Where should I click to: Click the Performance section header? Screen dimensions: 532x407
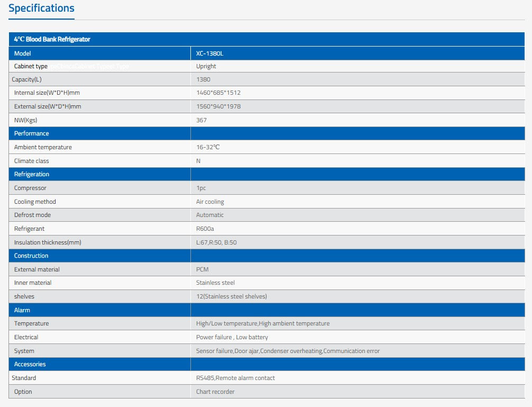pos(31,133)
